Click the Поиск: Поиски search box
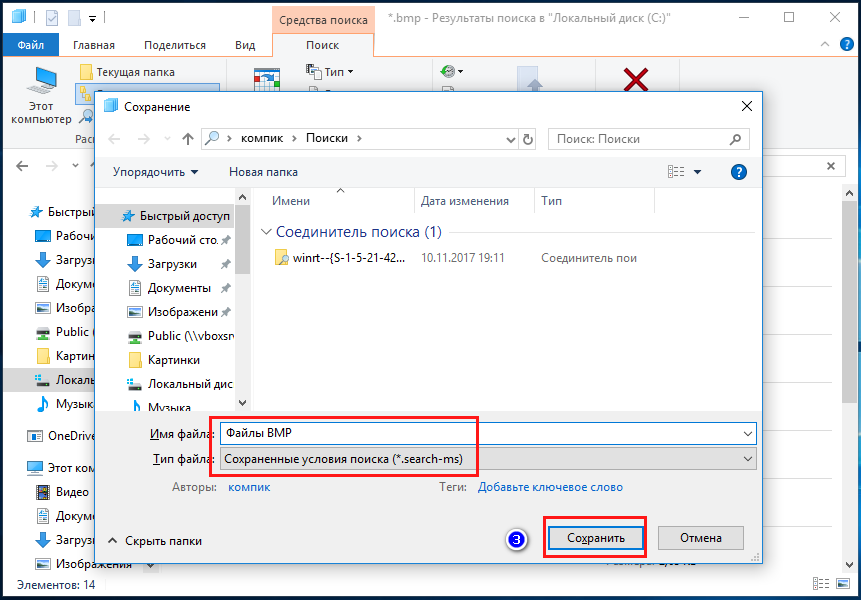 [x=648, y=139]
